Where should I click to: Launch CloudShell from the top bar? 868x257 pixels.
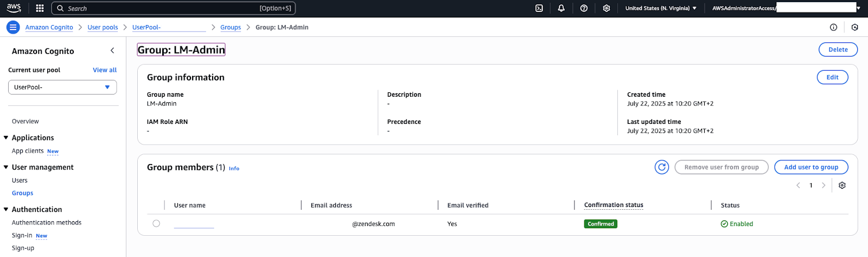click(x=539, y=8)
